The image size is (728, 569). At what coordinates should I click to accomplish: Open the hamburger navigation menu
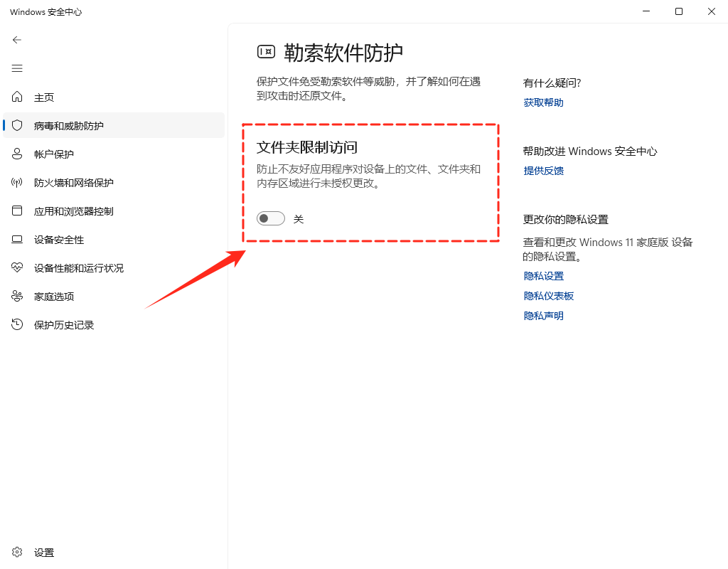click(x=17, y=69)
